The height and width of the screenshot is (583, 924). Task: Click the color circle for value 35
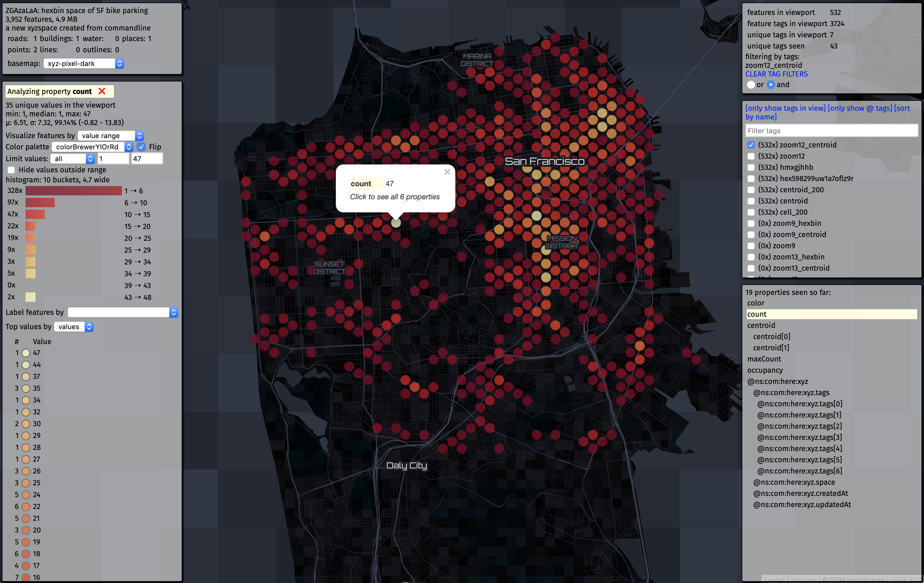26,389
